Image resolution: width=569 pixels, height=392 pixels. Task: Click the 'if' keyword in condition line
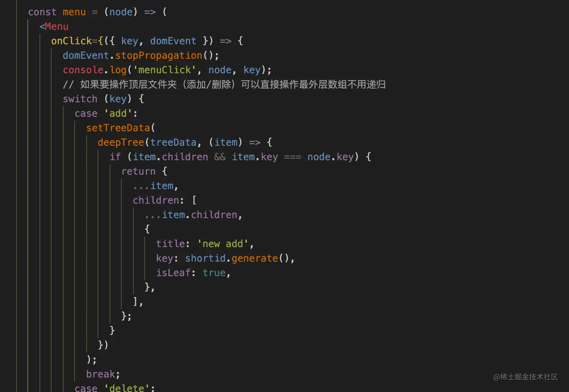tap(115, 157)
